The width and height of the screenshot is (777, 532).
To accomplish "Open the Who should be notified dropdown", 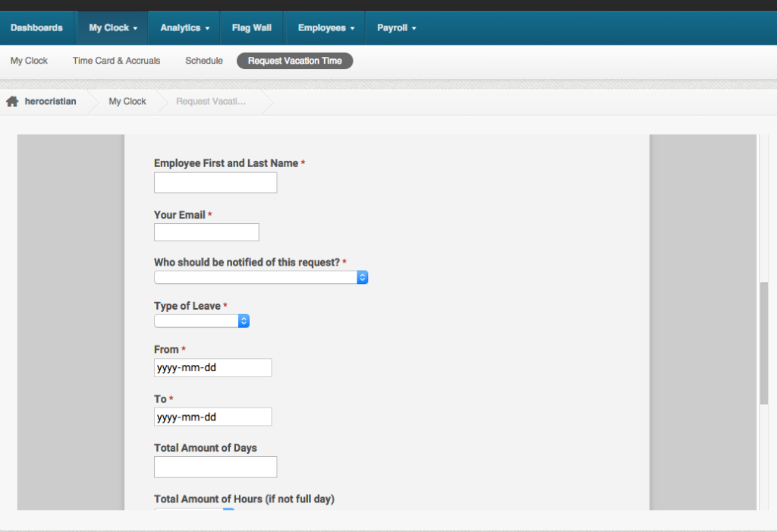I will tap(261, 277).
